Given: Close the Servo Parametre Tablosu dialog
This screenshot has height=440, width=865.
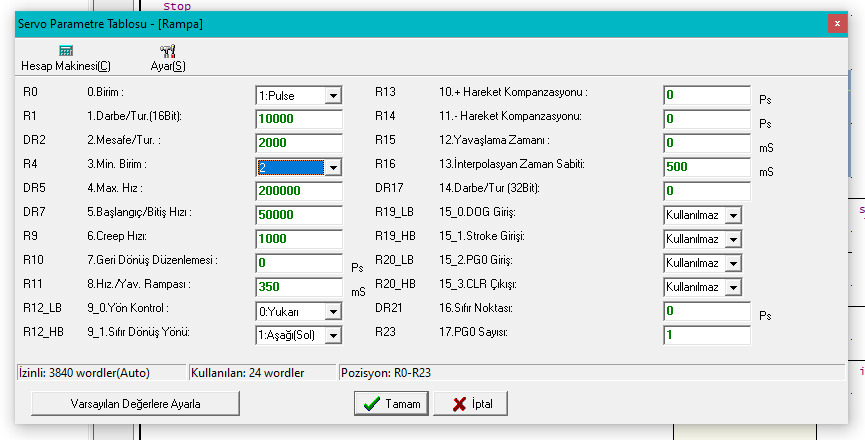Looking at the screenshot, I should 836,22.
